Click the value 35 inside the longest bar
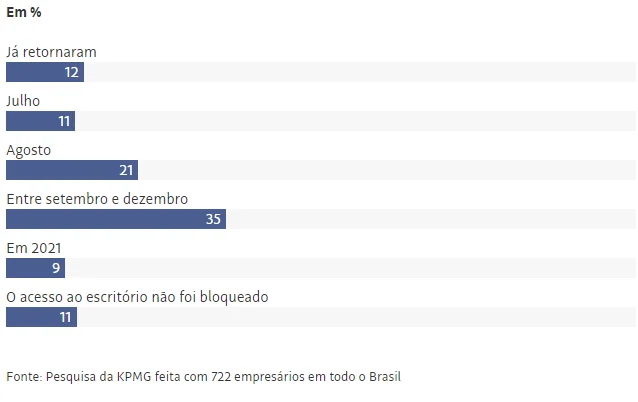 [x=213, y=219]
